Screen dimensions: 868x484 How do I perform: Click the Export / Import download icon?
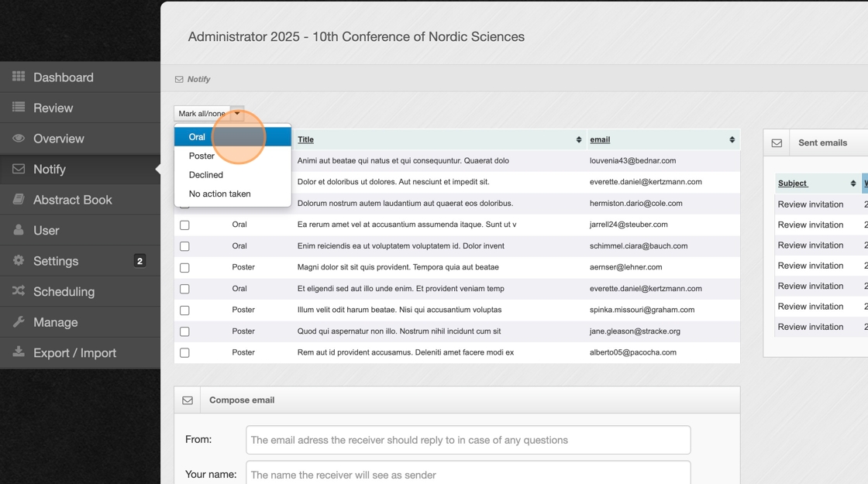tap(19, 352)
